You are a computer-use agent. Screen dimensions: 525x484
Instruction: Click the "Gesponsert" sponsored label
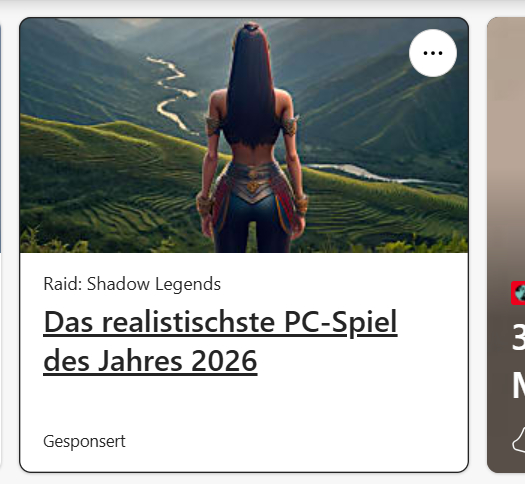click(x=84, y=441)
